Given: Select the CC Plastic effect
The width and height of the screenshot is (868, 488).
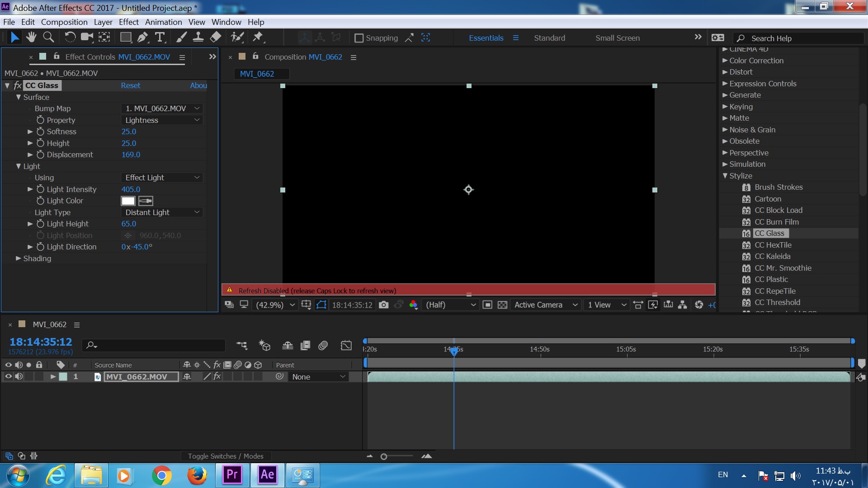Looking at the screenshot, I should pyautogui.click(x=771, y=279).
